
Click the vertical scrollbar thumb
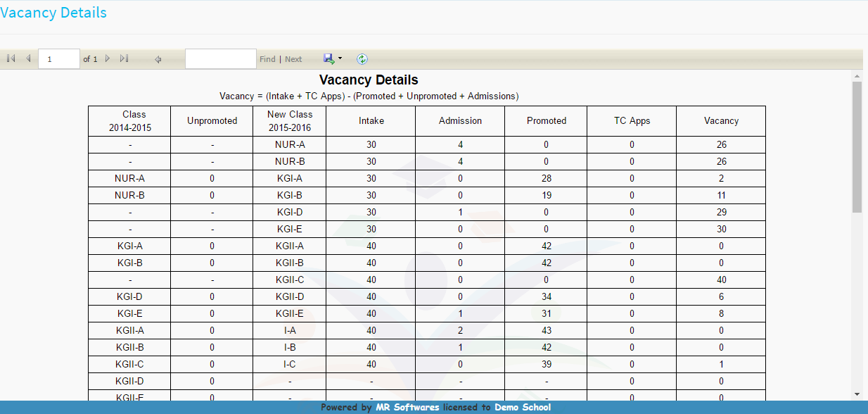coord(857,146)
